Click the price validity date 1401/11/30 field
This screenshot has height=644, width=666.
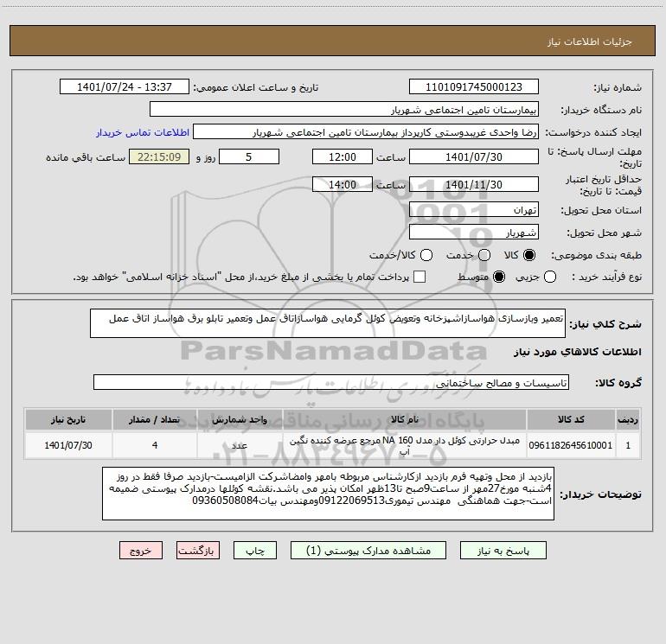tap(474, 184)
